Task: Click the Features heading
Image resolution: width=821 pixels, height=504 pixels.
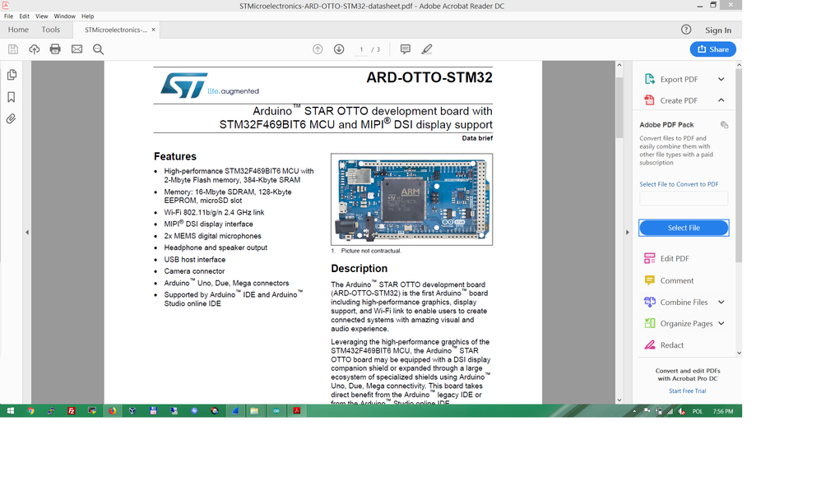Action: [175, 156]
